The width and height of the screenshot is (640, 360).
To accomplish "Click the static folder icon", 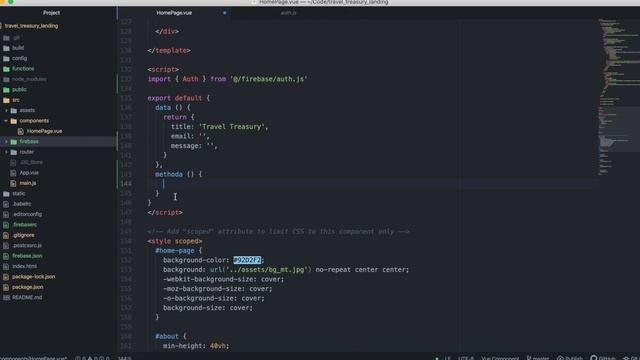I will click(6, 194).
